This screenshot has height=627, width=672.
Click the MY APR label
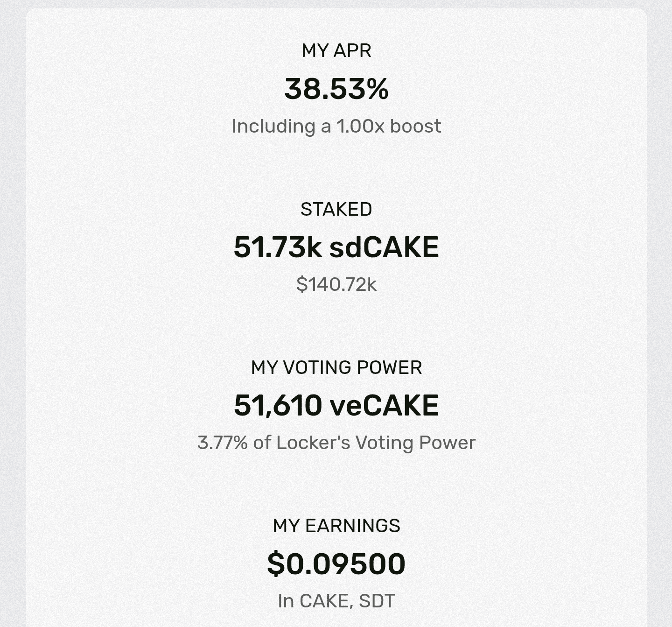pos(336,51)
